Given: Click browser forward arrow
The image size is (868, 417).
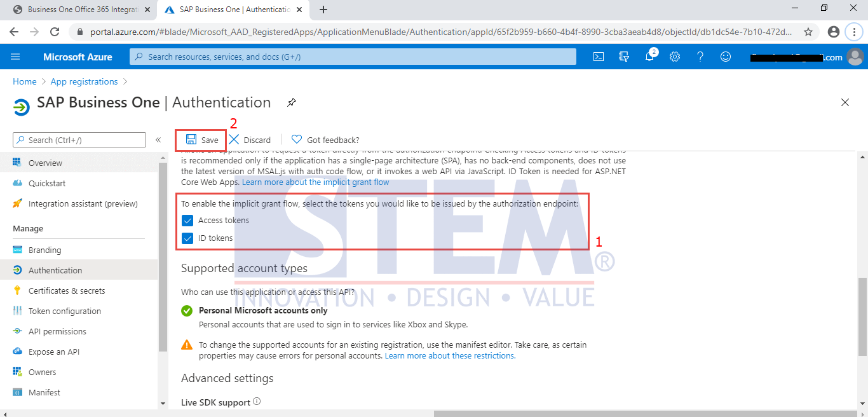Looking at the screenshot, I should 34,32.
